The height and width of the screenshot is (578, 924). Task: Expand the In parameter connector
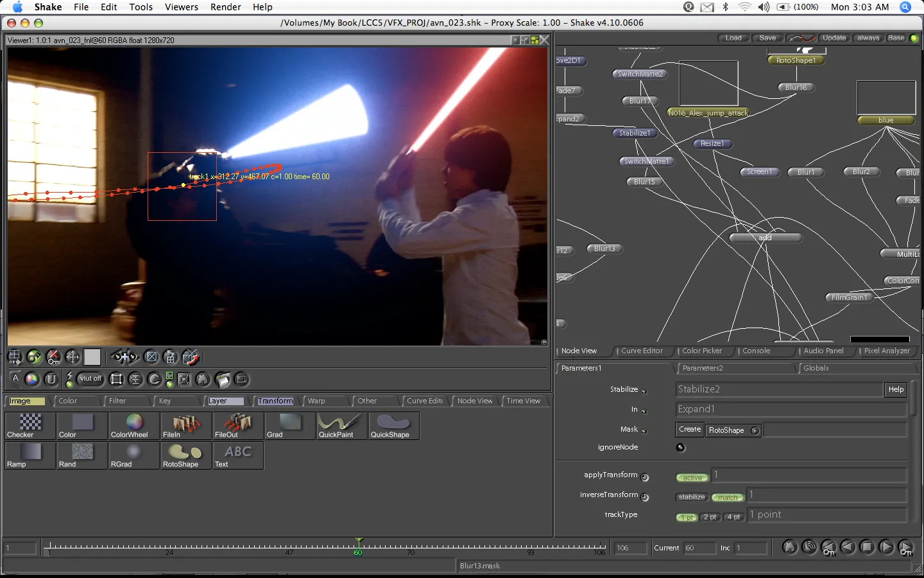coord(644,411)
